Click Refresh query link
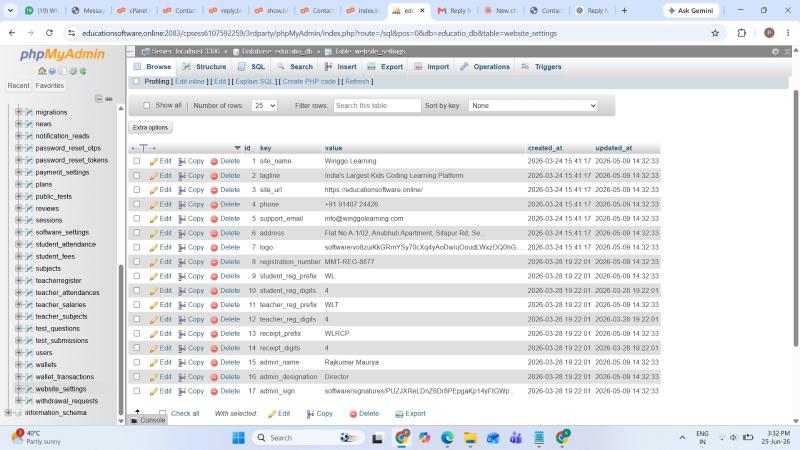This screenshot has height=450, width=800. (357, 82)
